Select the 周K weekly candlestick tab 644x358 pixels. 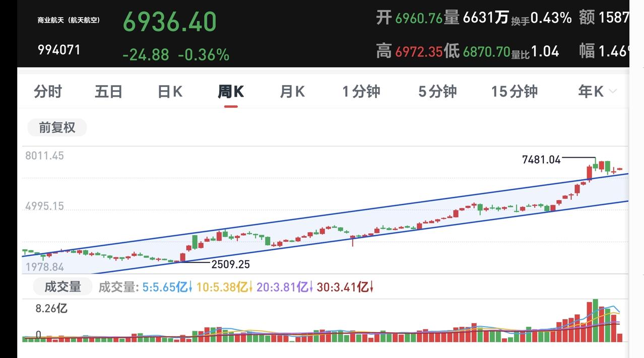pos(231,92)
